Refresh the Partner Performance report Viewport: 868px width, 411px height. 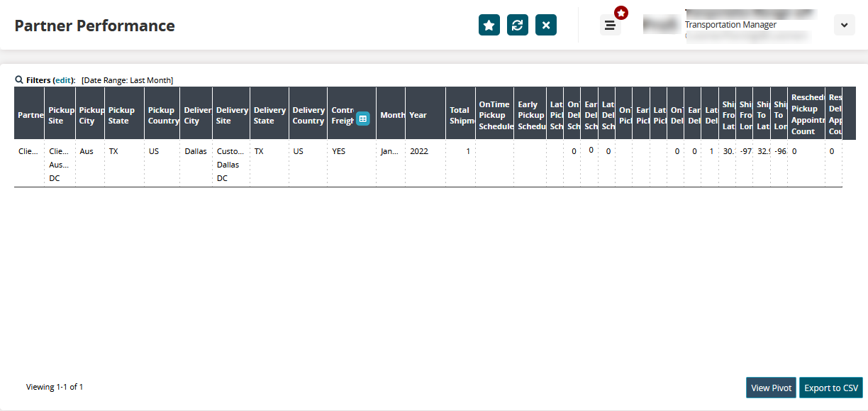pos(518,25)
